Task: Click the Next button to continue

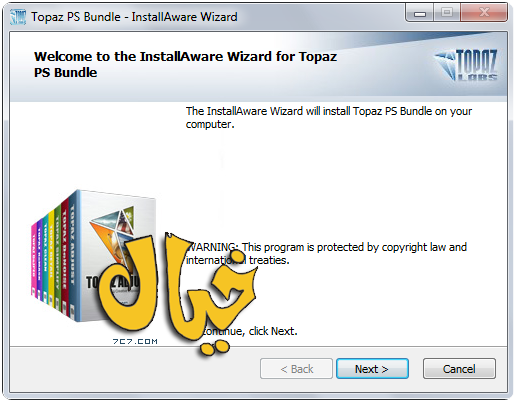Action: (x=372, y=369)
